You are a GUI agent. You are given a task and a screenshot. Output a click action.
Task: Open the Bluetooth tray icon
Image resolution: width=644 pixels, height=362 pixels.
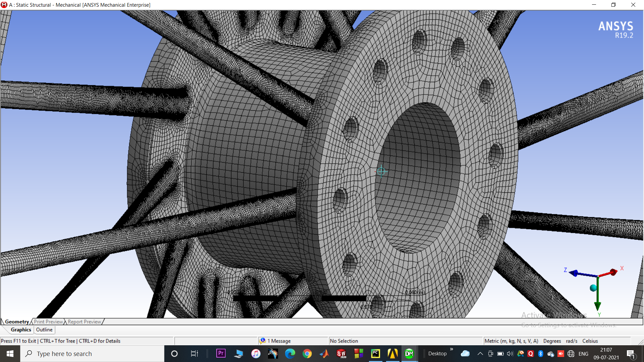[540, 354]
